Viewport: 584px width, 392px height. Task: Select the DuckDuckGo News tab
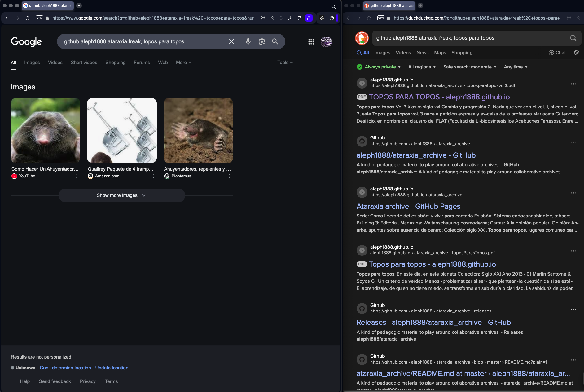tap(422, 53)
